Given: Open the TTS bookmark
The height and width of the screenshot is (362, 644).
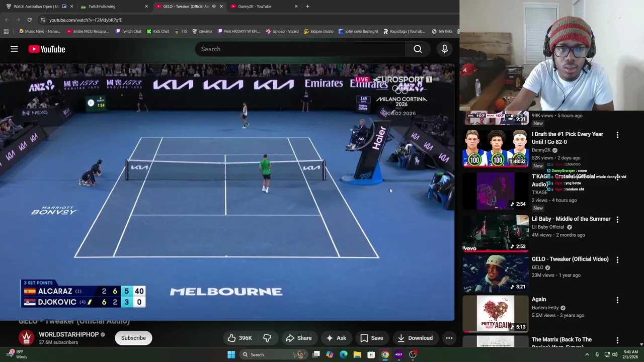Looking at the screenshot, I should coord(181,31).
